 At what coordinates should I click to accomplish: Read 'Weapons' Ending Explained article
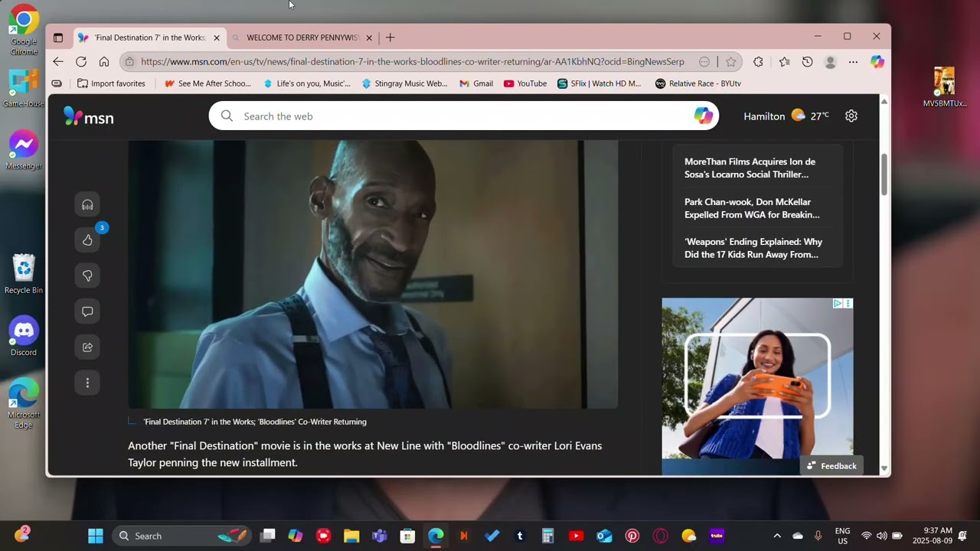[753, 248]
